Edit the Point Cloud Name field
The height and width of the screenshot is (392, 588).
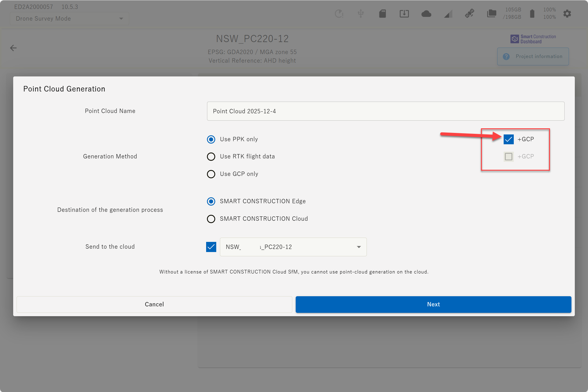click(x=386, y=111)
